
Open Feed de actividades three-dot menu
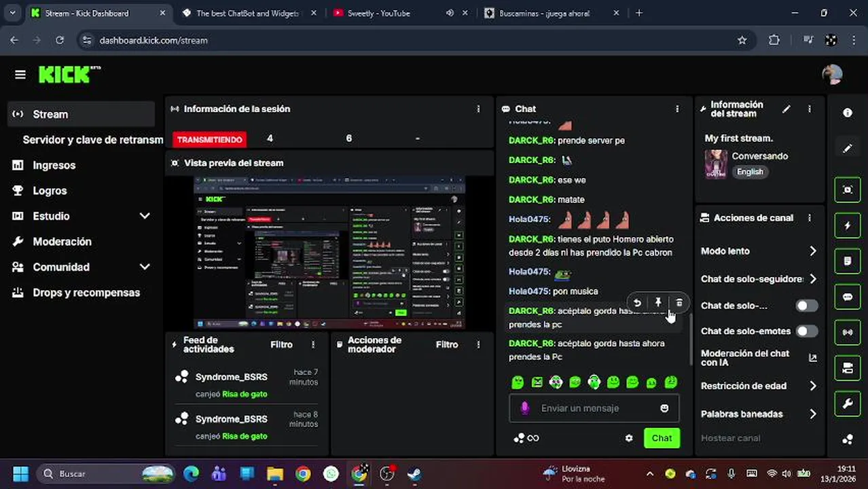[313, 345]
